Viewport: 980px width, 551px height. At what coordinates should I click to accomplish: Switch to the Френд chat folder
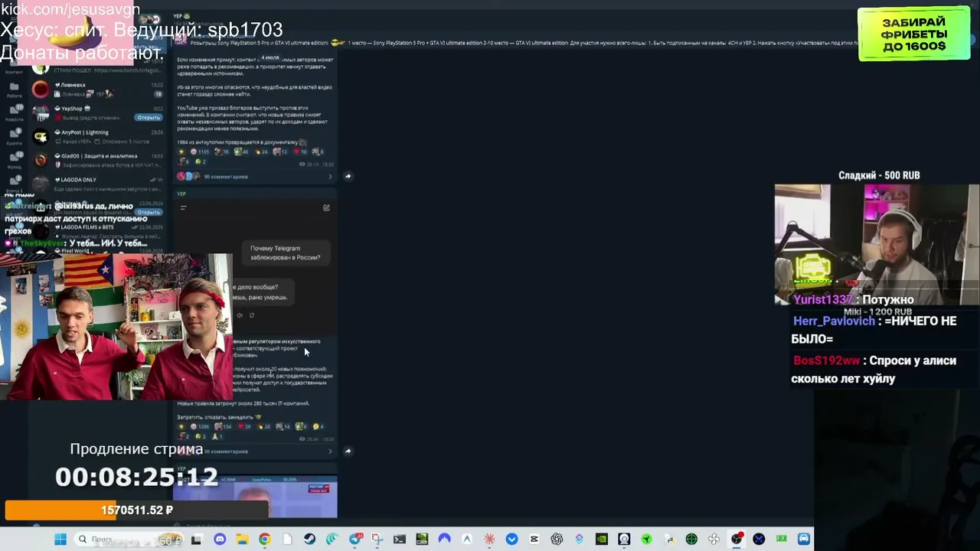[14, 160]
